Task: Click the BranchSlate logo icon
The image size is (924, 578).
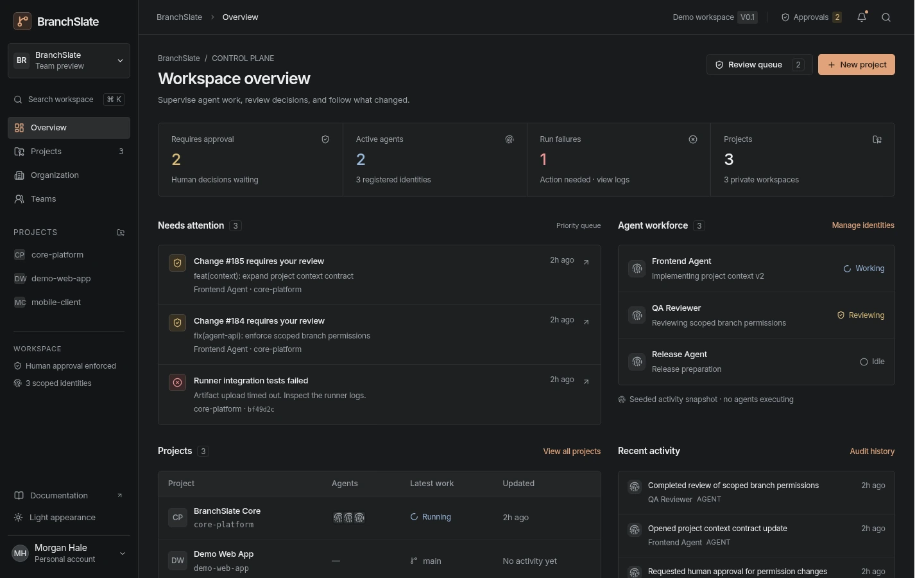Action: tap(22, 21)
